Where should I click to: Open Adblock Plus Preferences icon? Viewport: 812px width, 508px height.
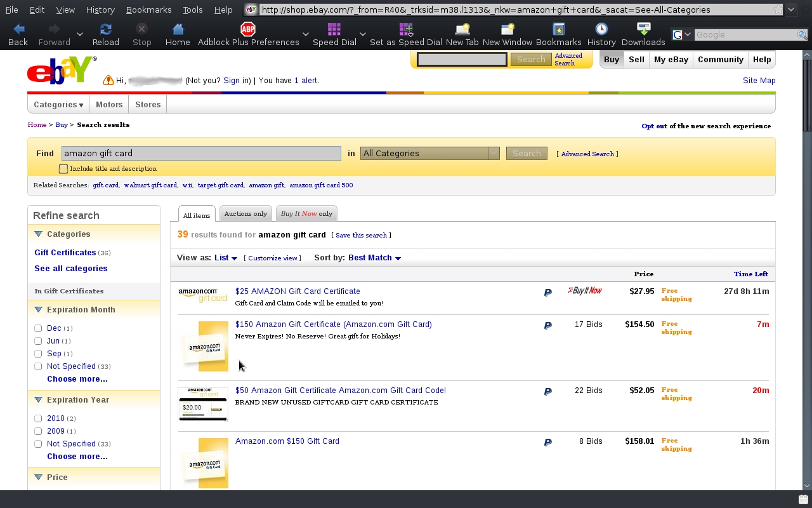tap(247, 29)
